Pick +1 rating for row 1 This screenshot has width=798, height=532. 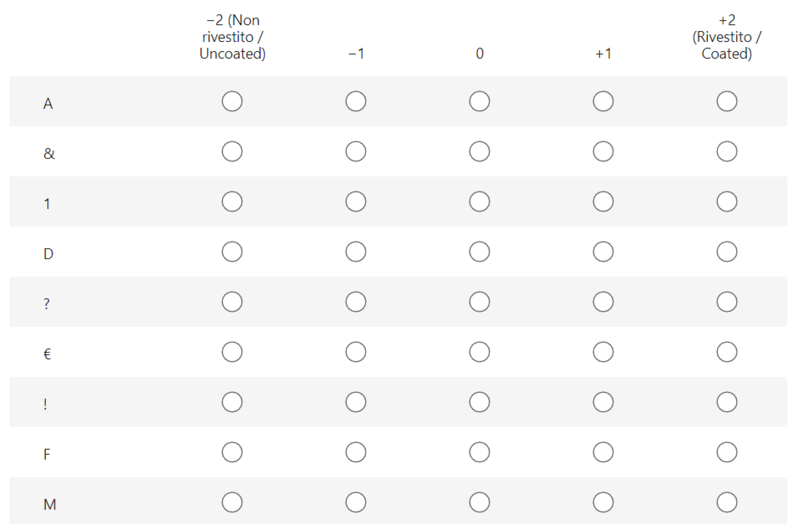603,201
